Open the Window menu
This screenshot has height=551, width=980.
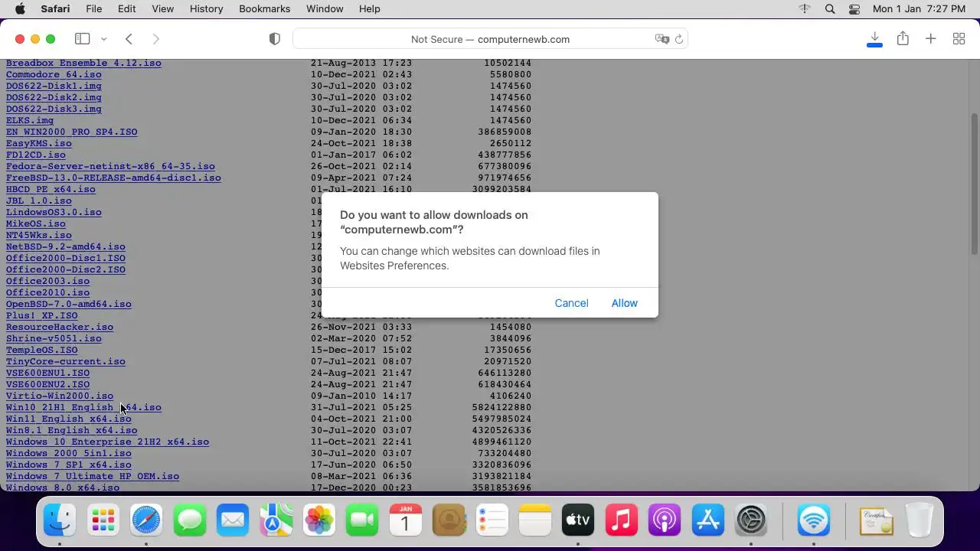[325, 8]
